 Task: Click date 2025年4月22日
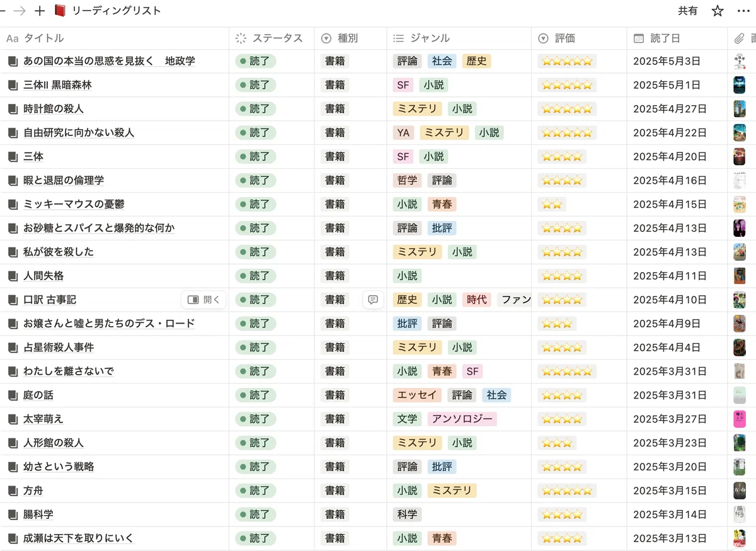670,132
